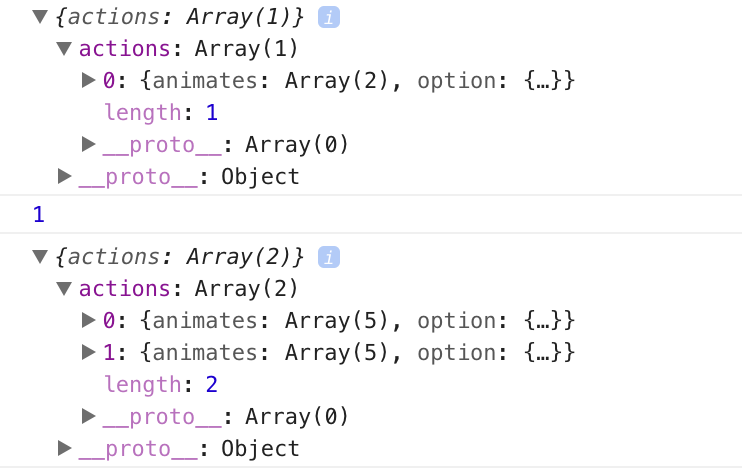Collapse the actions: Array(2) property arrow

click(65, 289)
